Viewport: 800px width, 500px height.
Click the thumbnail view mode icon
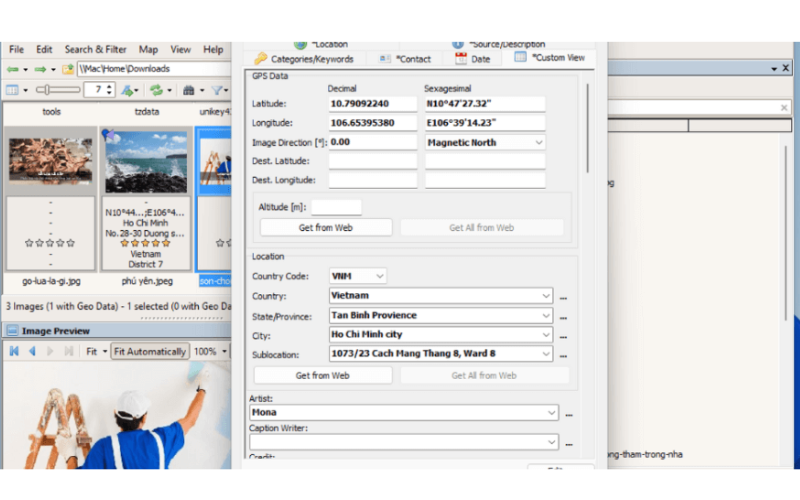click(x=12, y=90)
